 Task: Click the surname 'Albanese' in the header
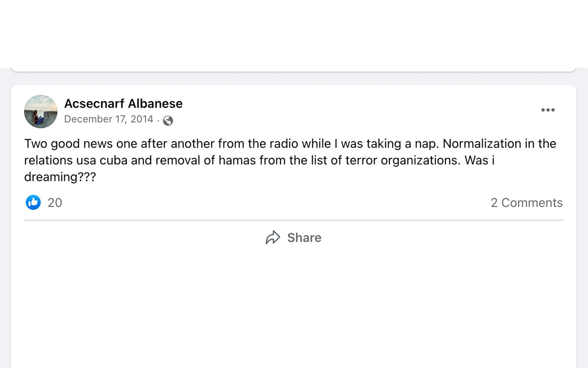pos(155,103)
